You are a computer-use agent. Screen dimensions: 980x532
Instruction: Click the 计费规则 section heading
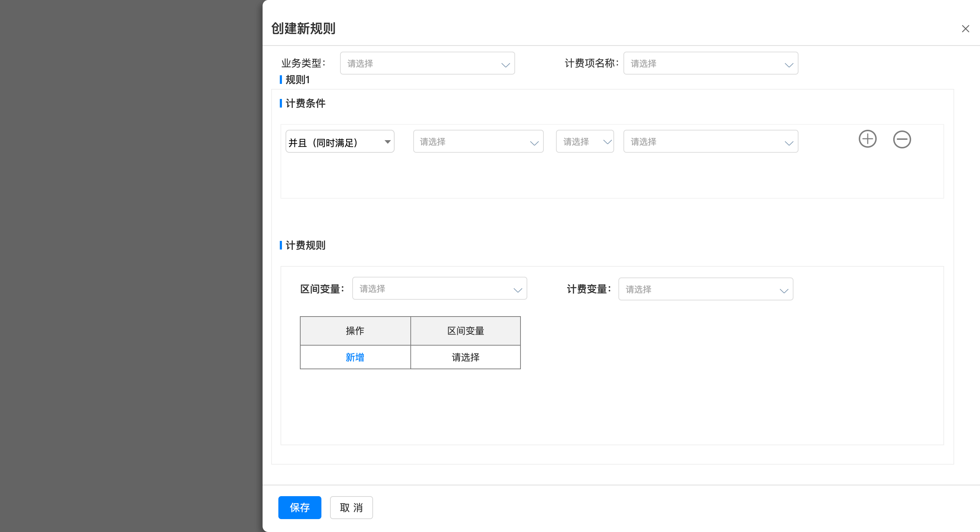306,245
